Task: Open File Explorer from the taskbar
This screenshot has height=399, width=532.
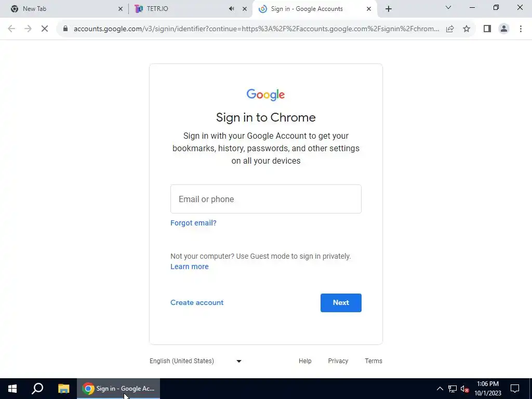Action: tap(63, 389)
